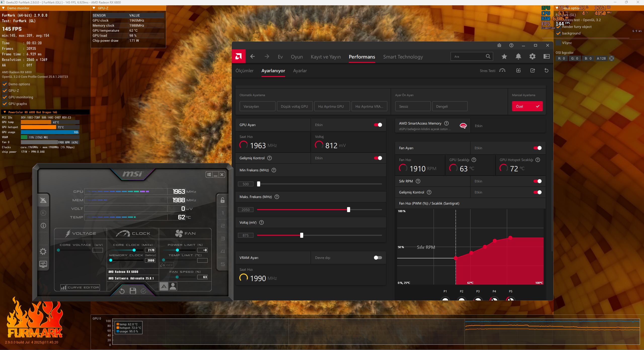
Task: Uncheck GPU-Z checkbox in FurMark
Action: pos(5,91)
